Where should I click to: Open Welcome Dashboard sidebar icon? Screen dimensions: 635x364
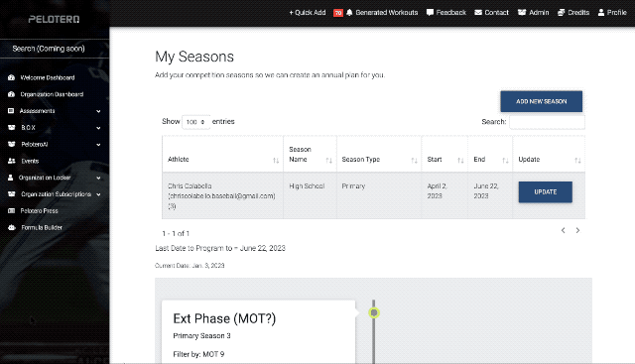click(x=11, y=77)
